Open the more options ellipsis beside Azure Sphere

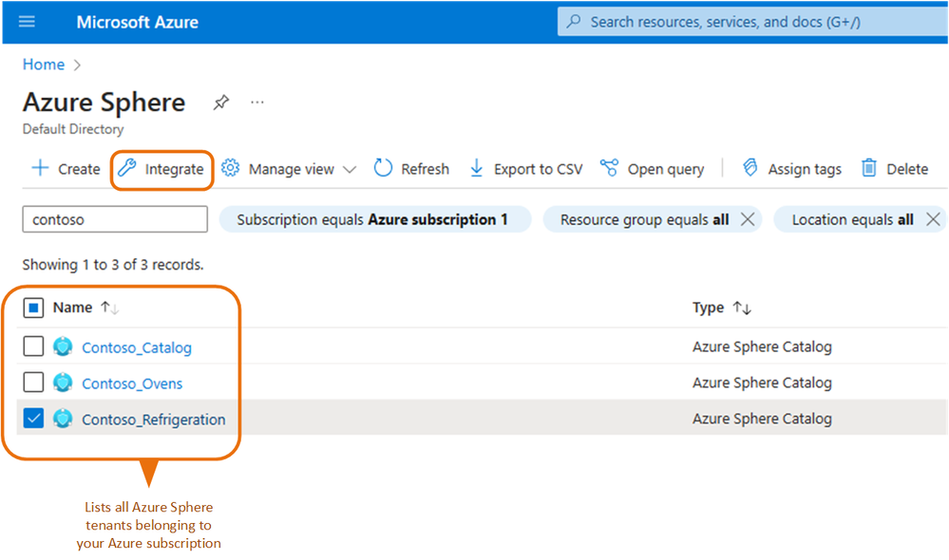point(256,102)
